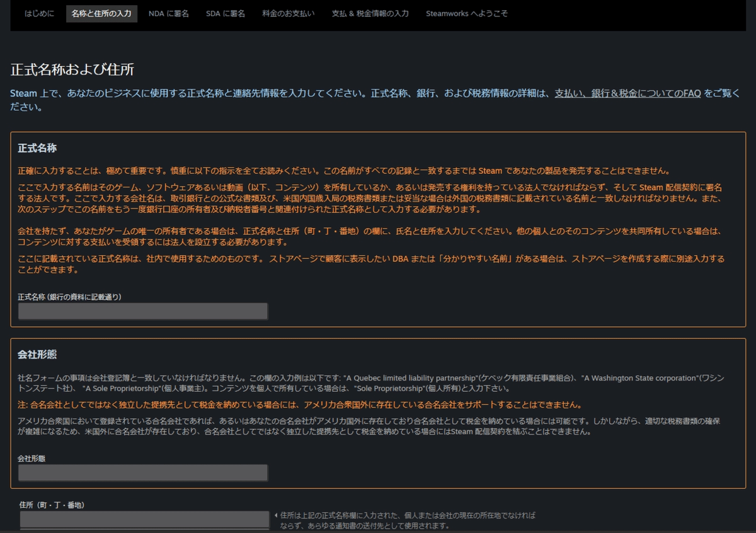
Task: Click the orange note starting with 注: 合名会社
Action: [x=299, y=404]
